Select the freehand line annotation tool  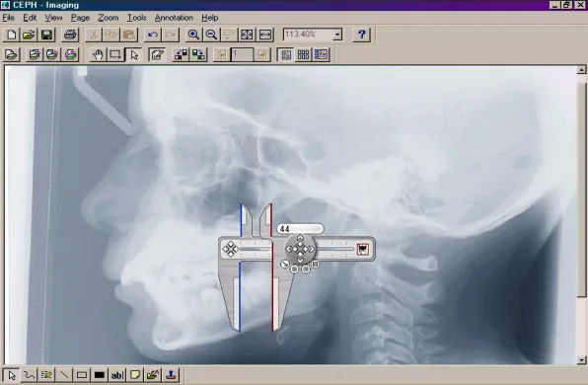click(x=29, y=375)
